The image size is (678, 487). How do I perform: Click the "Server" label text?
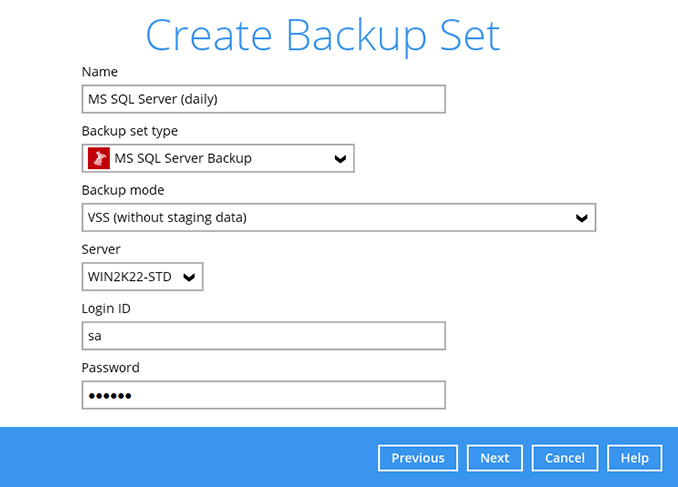point(101,250)
